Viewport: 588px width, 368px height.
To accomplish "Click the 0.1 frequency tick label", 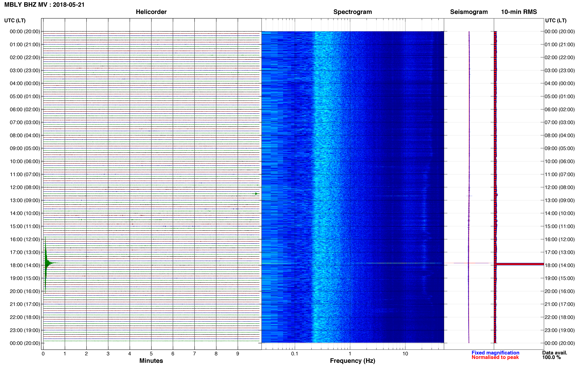I will click(x=295, y=354).
